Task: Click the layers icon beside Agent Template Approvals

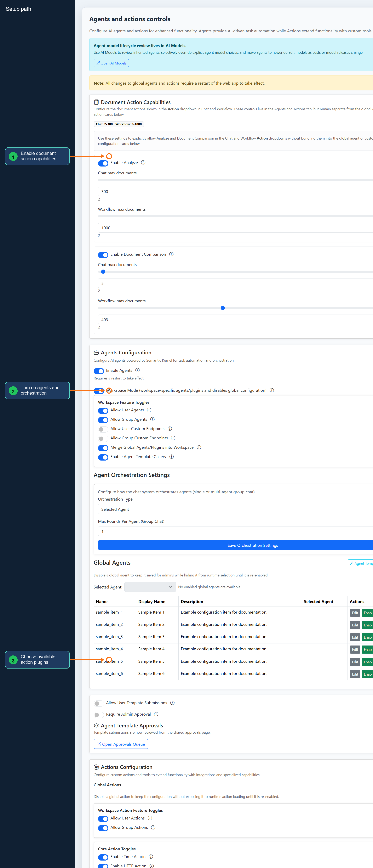Action: pos(96,726)
